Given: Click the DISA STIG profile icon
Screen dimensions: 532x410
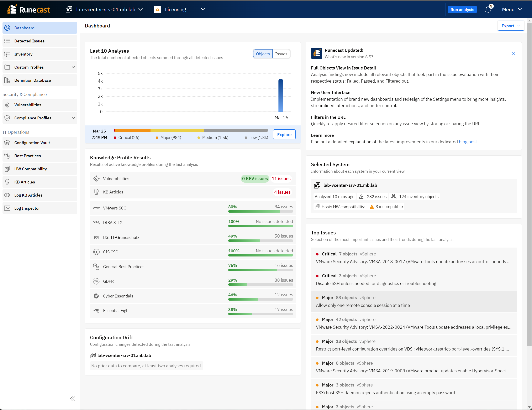Looking at the screenshot, I should tap(96, 223).
